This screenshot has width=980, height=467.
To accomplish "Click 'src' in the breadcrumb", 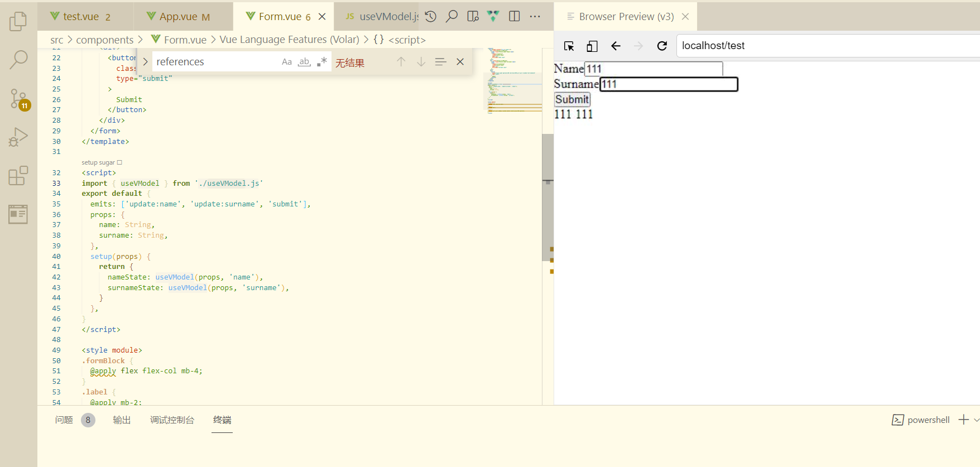I will tap(56, 40).
